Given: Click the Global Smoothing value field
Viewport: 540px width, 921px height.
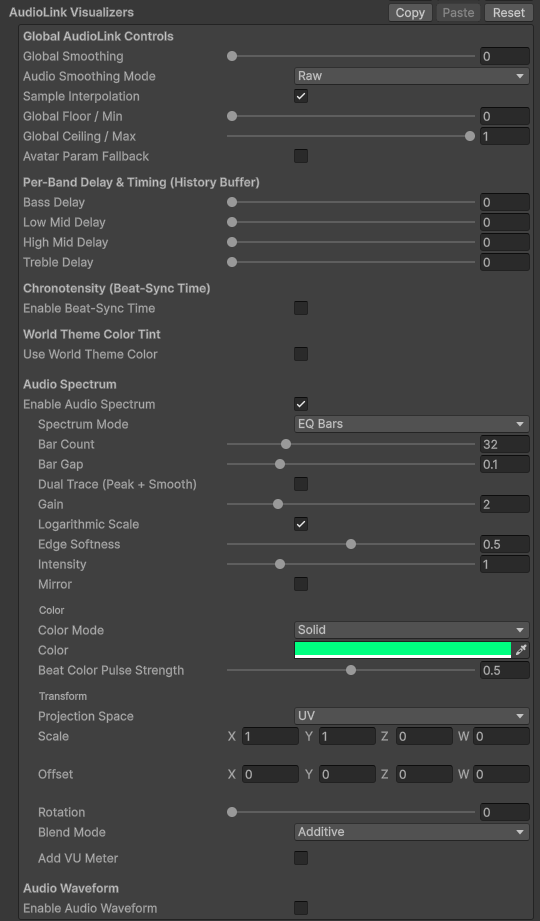Looking at the screenshot, I should point(505,56).
